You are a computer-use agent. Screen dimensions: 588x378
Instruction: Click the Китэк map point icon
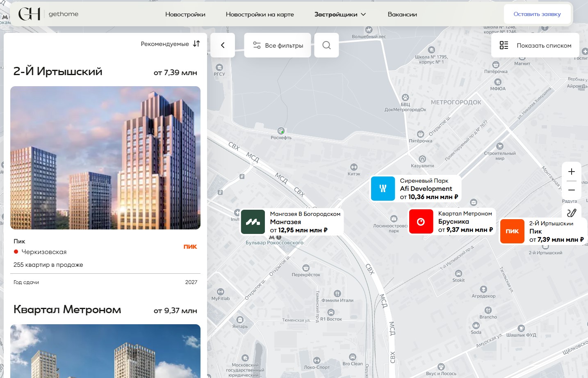(354, 167)
